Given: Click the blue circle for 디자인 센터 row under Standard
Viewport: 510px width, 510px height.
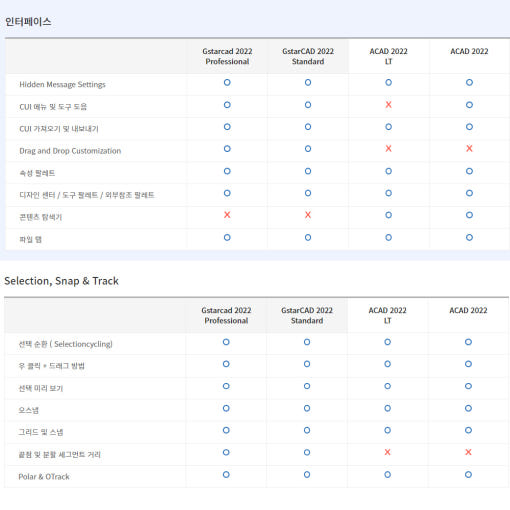Looking at the screenshot, I should (308, 193).
